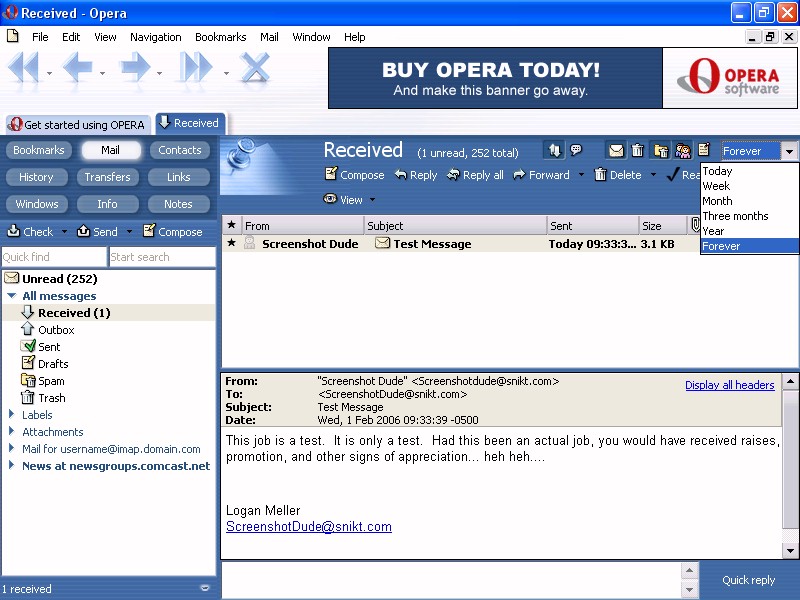
Task: Open the Forever time filter dropdown arrow
Action: [x=789, y=151]
